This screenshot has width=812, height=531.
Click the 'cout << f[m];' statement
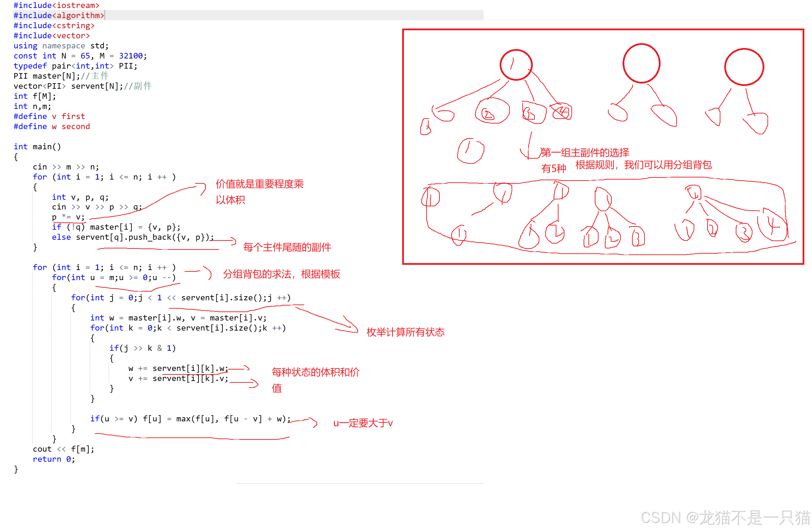63,449
